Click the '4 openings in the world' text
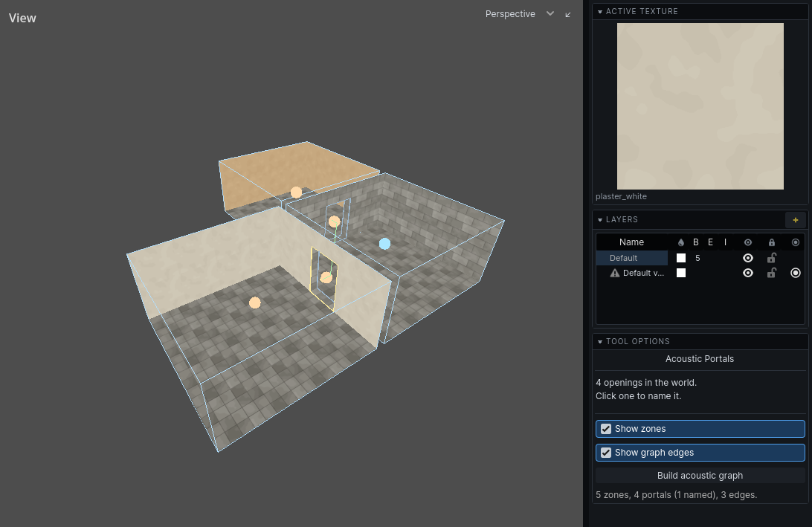 point(645,383)
